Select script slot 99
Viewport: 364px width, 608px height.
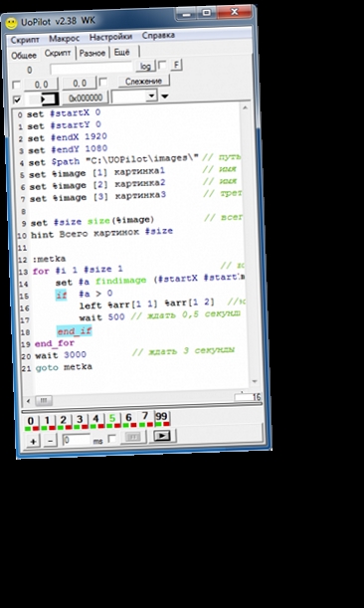tap(162, 417)
